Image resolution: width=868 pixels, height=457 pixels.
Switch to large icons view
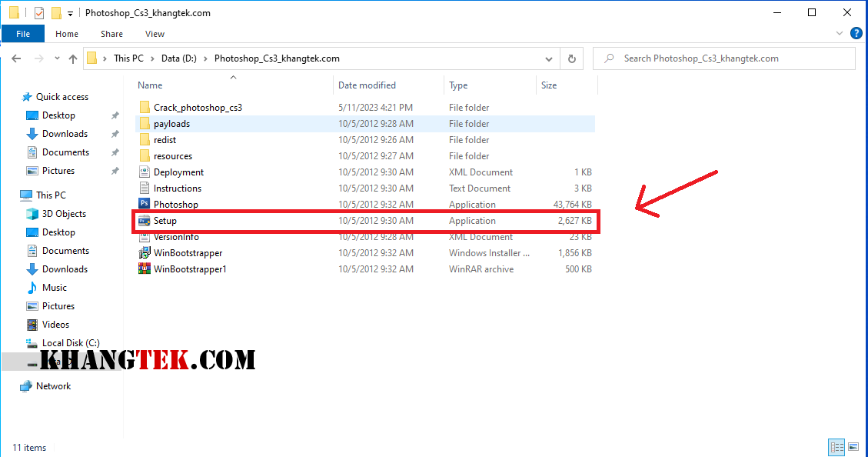853,447
